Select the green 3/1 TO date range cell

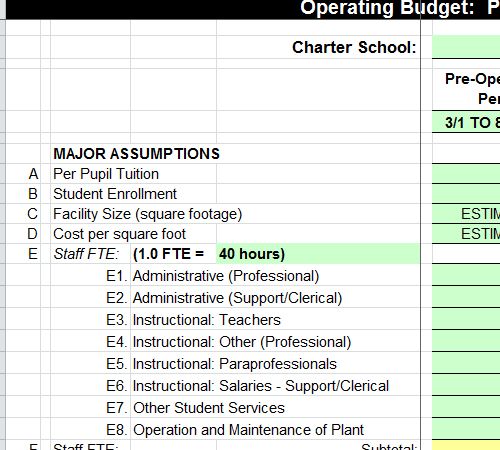click(466, 122)
